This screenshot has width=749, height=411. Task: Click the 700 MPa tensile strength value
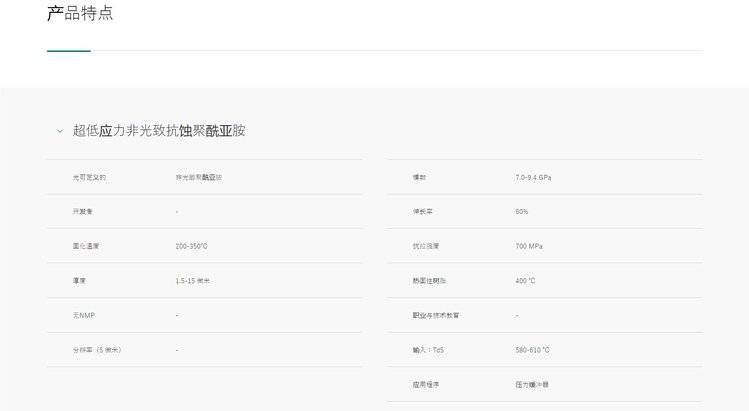coord(529,246)
